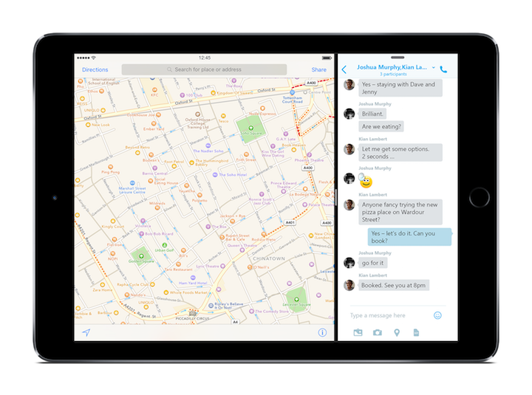Tap the Marshall Street Leisure Centre marker
Image resolution: width=532 pixels, height=395 pixels.
[x=132, y=183]
